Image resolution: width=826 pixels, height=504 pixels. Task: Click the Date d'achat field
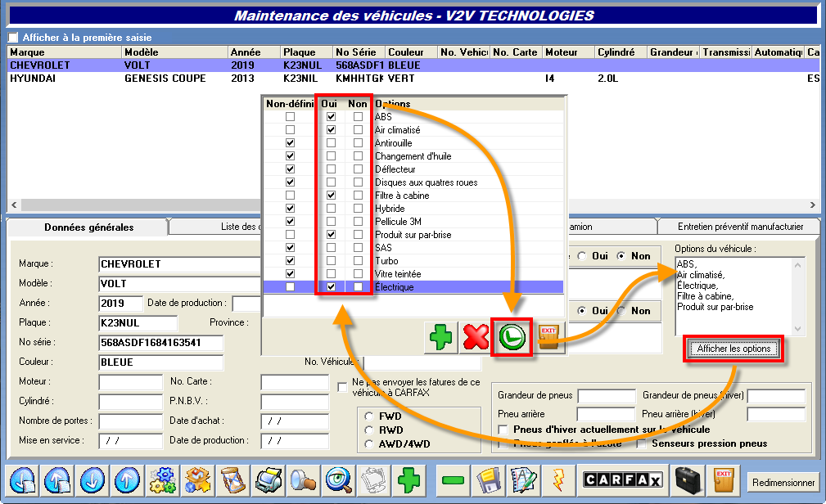click(295, 421)
